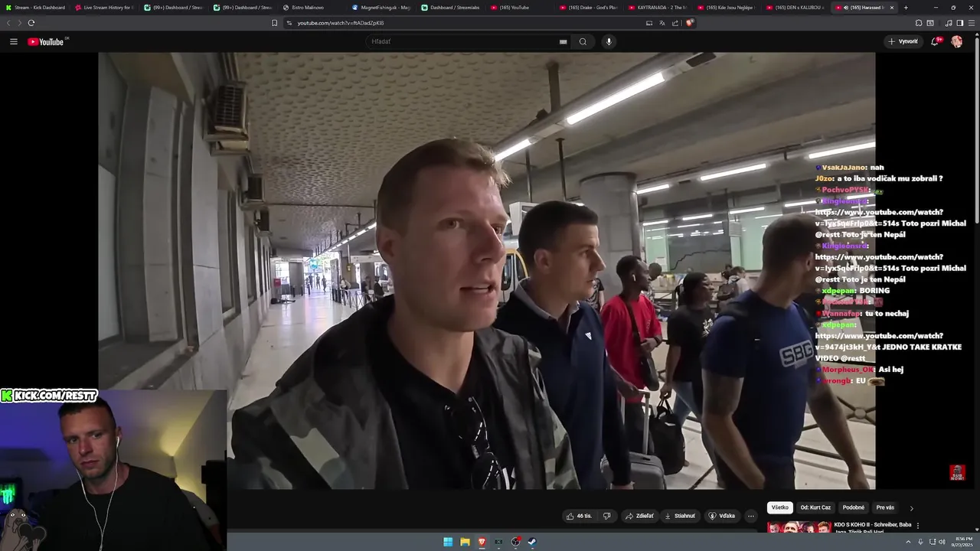Open the media playlist music-note icon
Screen dimensions: 980x551
(949, 23)
